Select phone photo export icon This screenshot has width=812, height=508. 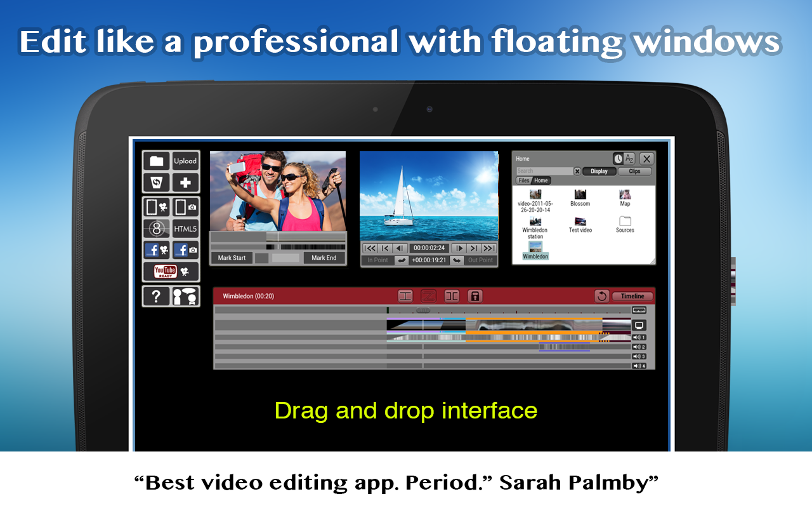click(185, 208)
